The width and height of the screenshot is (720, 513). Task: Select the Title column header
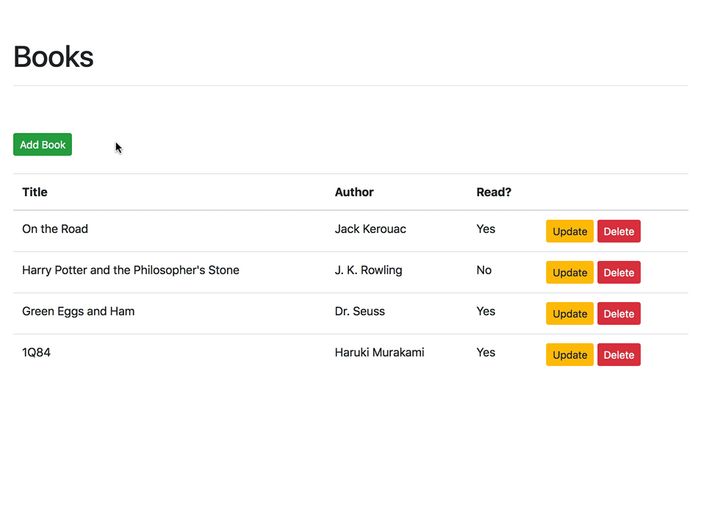coord(35,192)
